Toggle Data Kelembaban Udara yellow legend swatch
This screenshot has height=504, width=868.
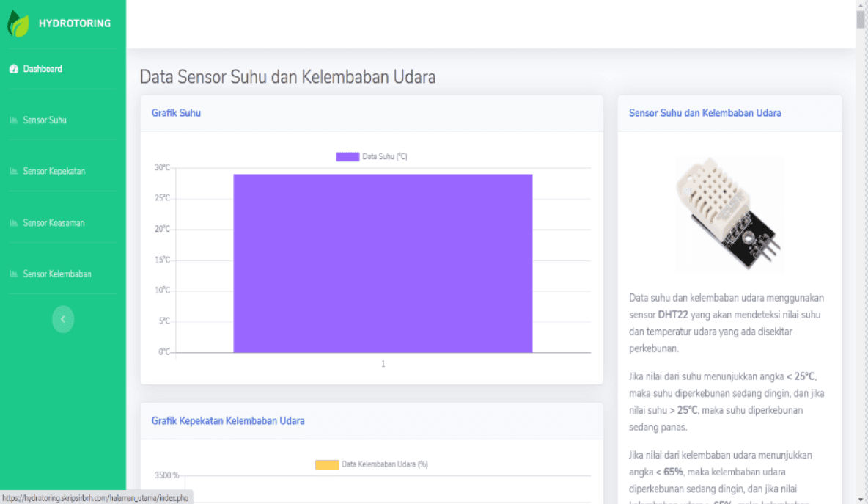[x=327, y=464]
